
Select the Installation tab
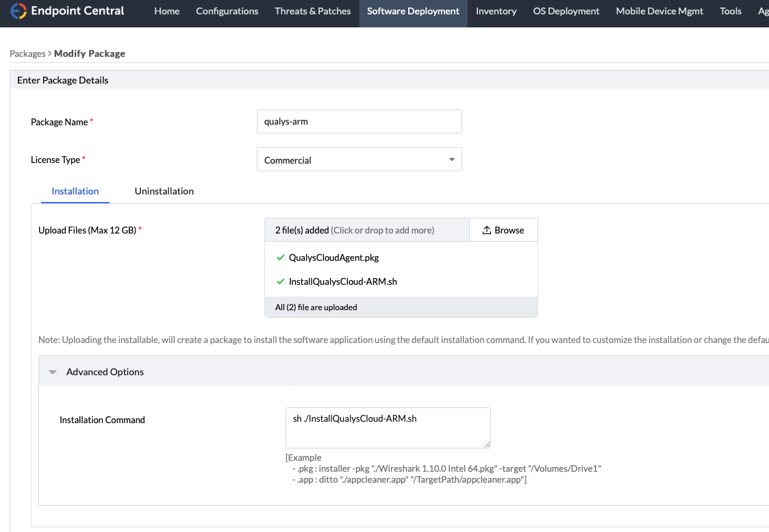tap(75, 191)
